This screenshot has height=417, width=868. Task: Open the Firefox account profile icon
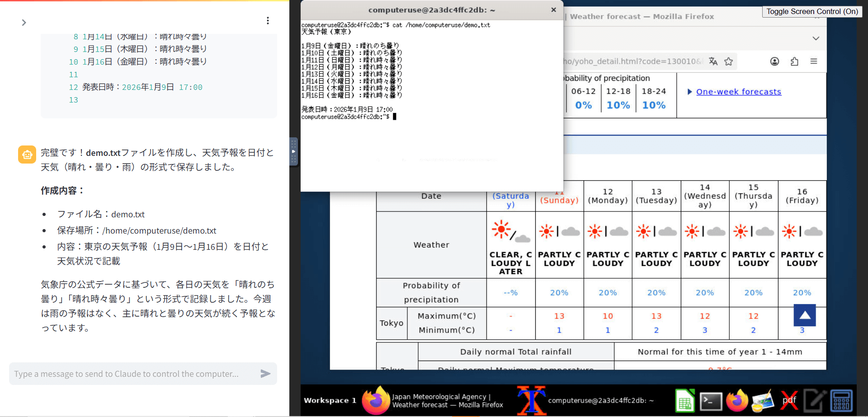pyautogui.click(x=774, y=61)
